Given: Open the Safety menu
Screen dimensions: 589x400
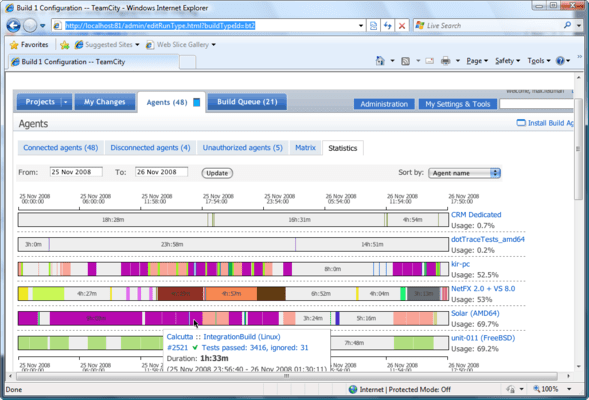Looking at the screenshot, I should (x=507, y=61).
